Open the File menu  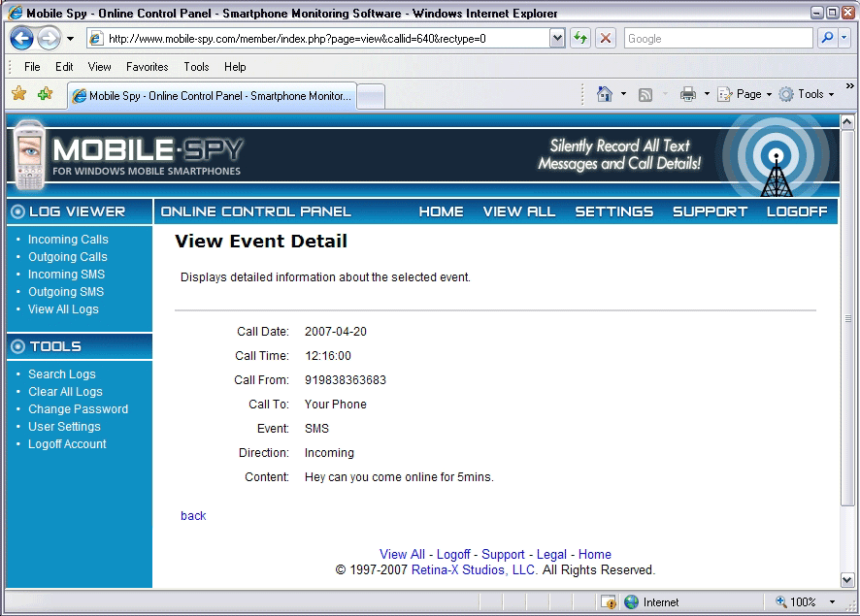click(x=32, y=67)
